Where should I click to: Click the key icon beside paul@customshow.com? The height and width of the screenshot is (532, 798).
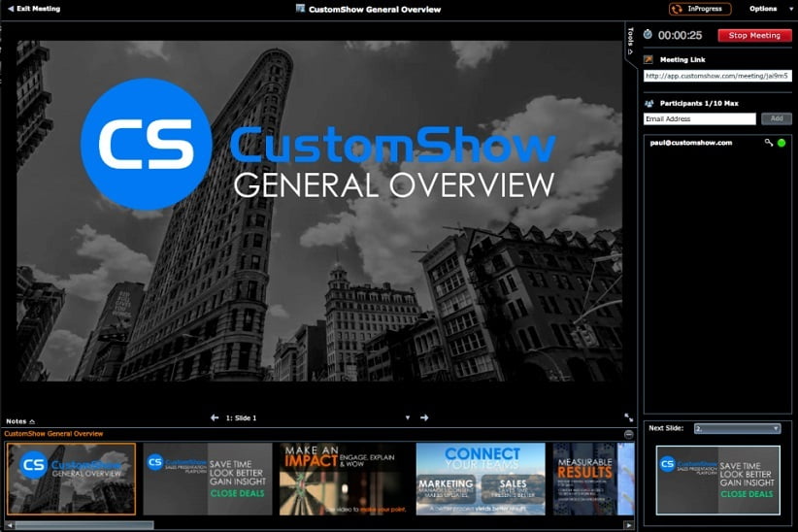tap(769, 143)
